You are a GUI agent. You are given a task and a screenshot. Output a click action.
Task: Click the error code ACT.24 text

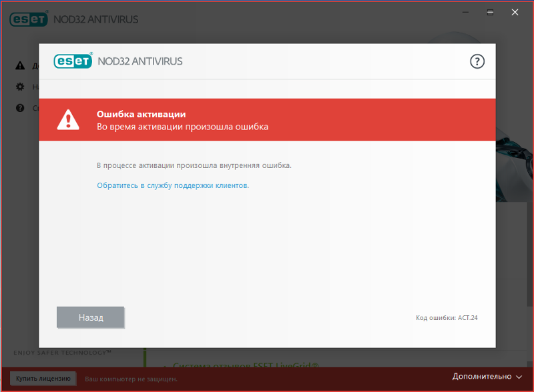(x=447, y=318)
